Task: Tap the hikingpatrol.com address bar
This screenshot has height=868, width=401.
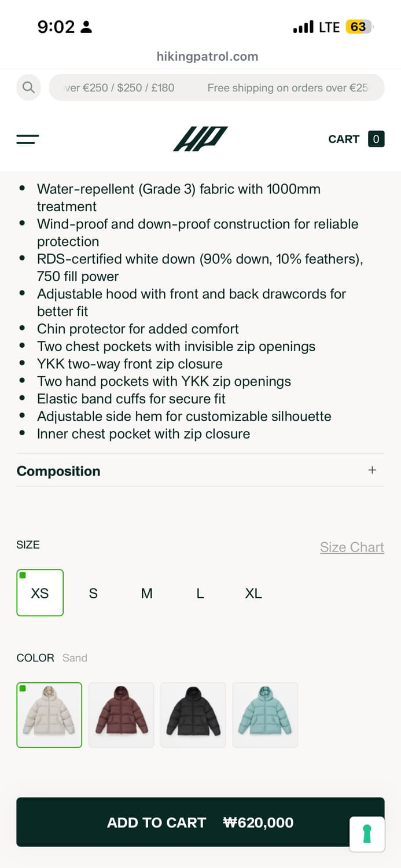Action: [207, 57]
